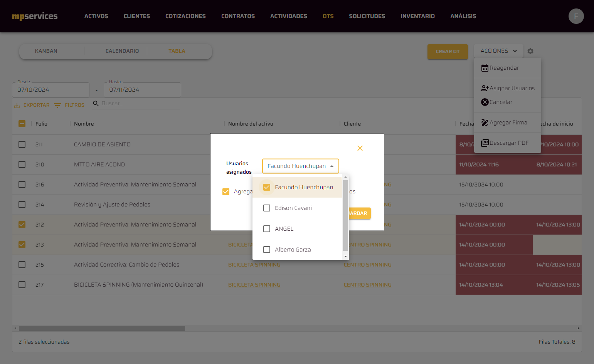Image resolution: width=594 pixels, height=364 pixels.
Task: Sort by the Nombre column header
Action: 84,124
